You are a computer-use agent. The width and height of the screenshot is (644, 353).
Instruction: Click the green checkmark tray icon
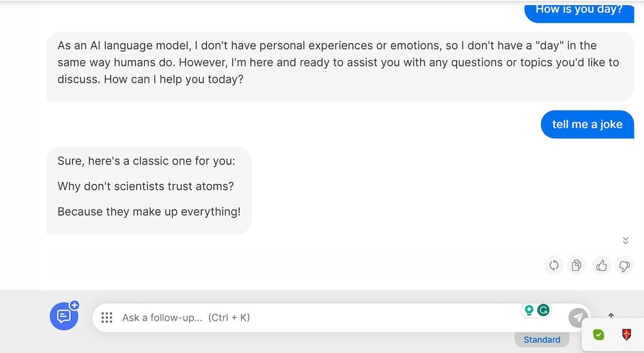[x=598, y=335]
